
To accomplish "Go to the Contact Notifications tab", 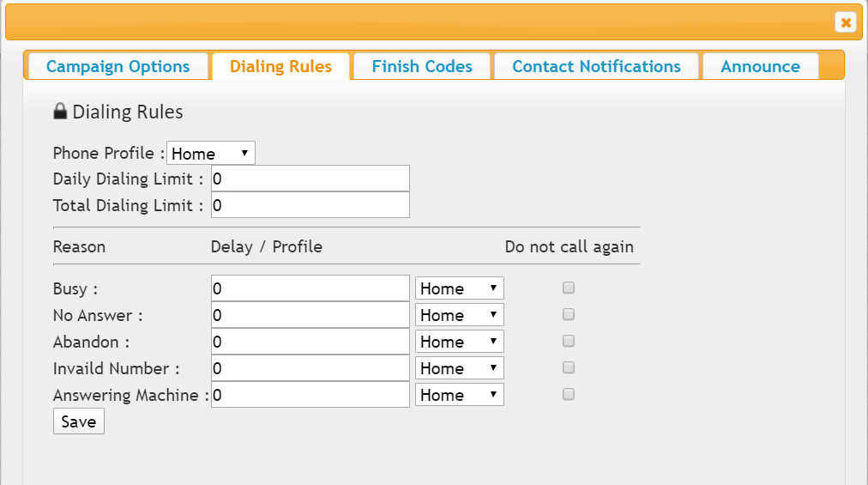I will 596,66.
